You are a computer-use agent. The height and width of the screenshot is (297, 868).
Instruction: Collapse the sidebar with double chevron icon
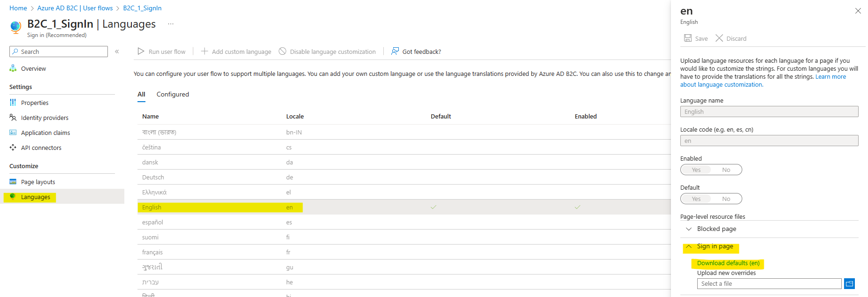(117, 52)
